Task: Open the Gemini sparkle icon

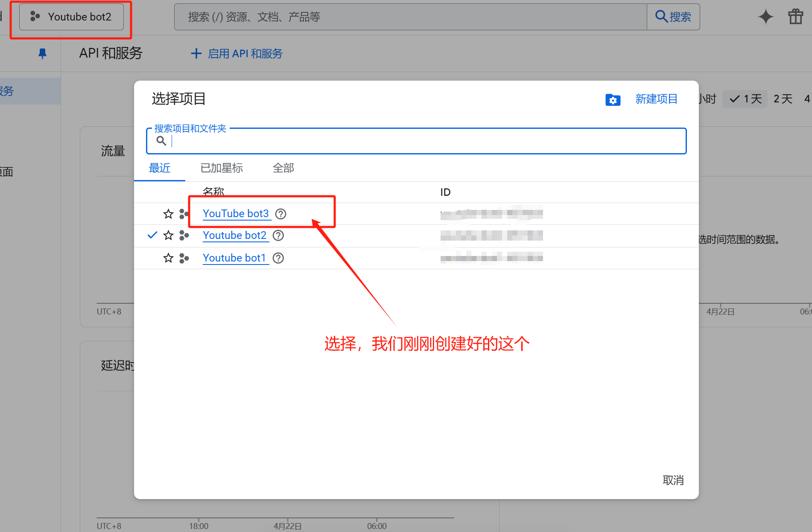Action: pyautogui.click(x=765, y=17)
